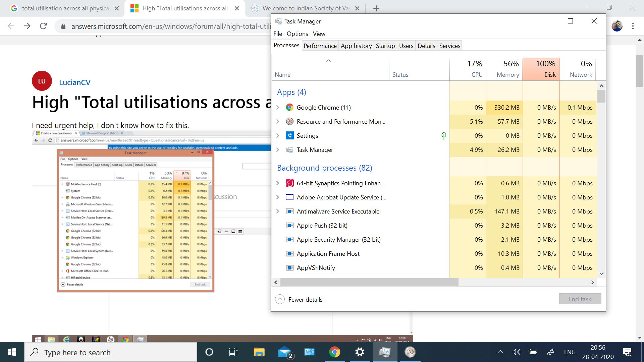644x362 pixels.
Task: Click the Resource and Performance Monitor icon
Action: [x=289, y=121]
